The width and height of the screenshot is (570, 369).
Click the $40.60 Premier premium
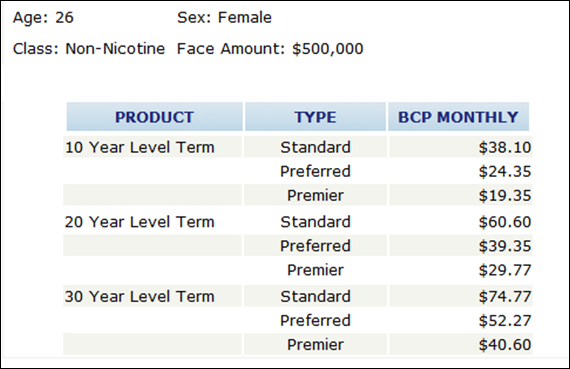coord(505,344)
